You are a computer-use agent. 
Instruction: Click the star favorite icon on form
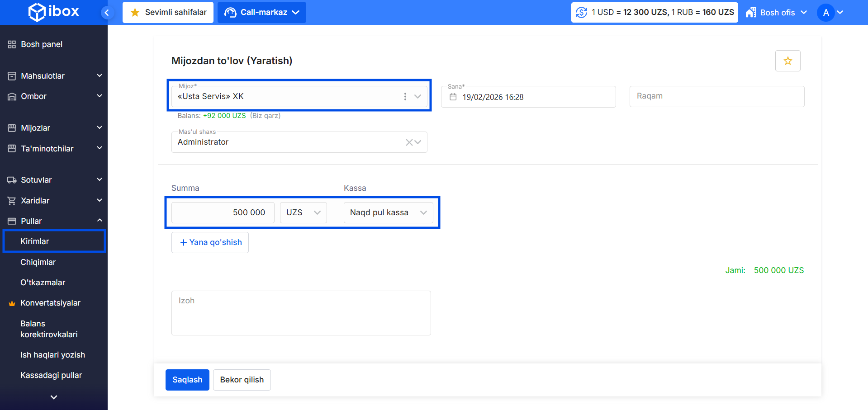(x=787, y=61)
